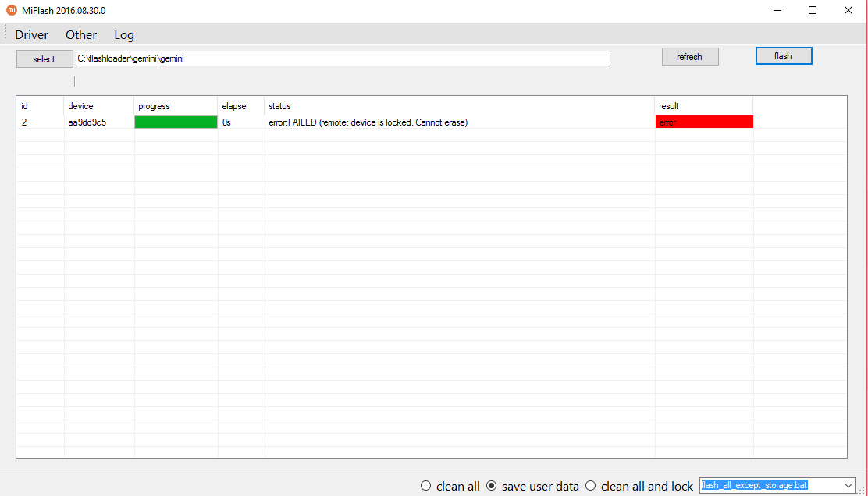The image size is (868, 496).
Task: Open the Log menu
Action: coord(124,34)
